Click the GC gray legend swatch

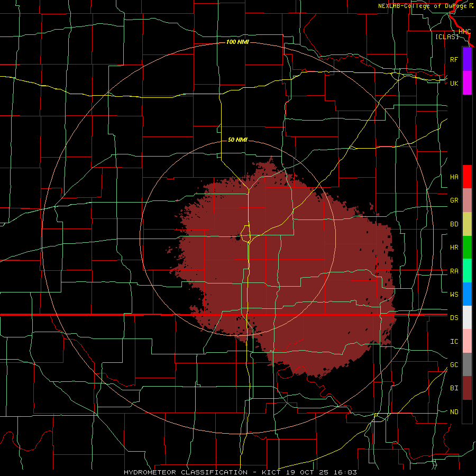coord(467,364)
